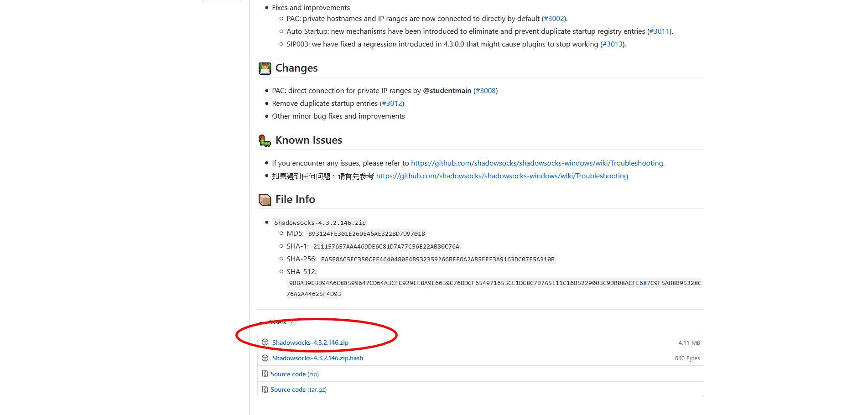Open issue #3013 about the SIP003 regression

tap(613, 44)
